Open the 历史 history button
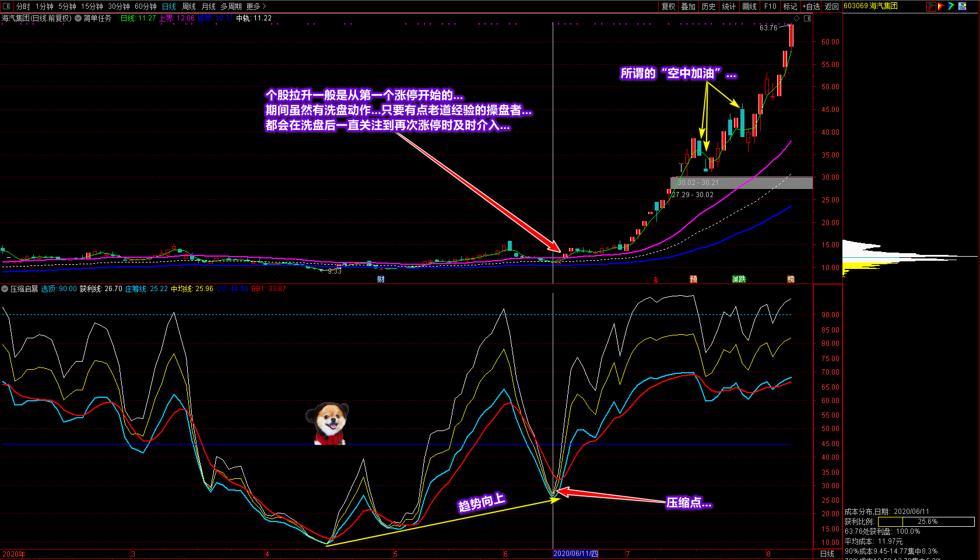The width and height of the screenshot is (980, 560). tap(709, 6)
